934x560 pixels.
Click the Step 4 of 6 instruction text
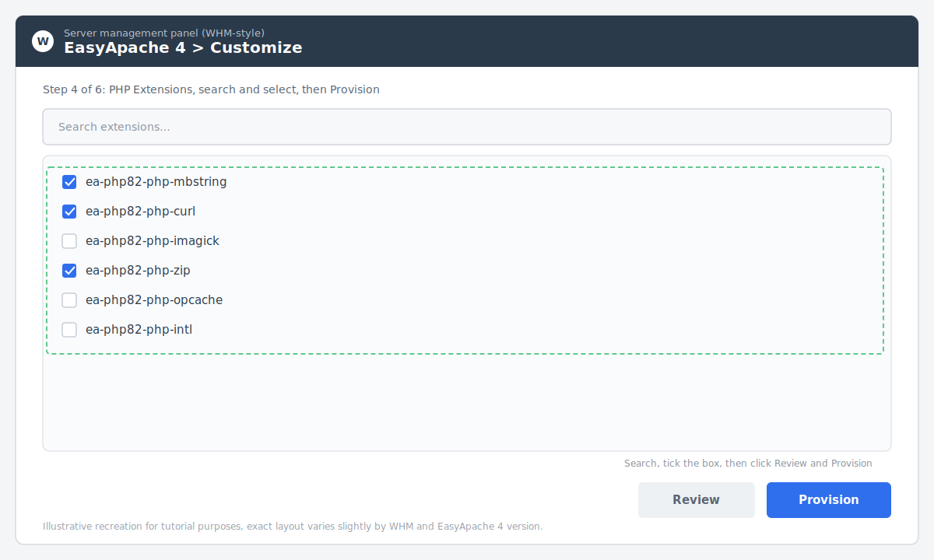point(211,89)
